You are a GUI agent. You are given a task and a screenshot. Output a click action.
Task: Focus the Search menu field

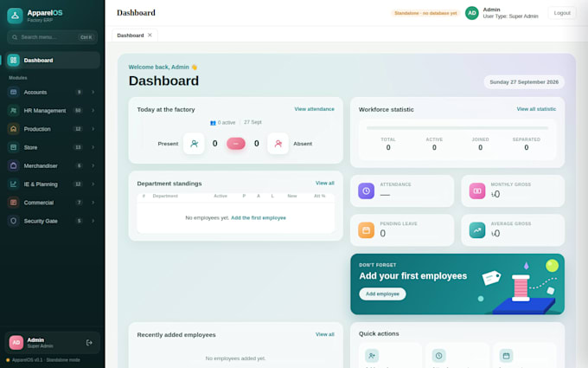click(x=52, y=37)
